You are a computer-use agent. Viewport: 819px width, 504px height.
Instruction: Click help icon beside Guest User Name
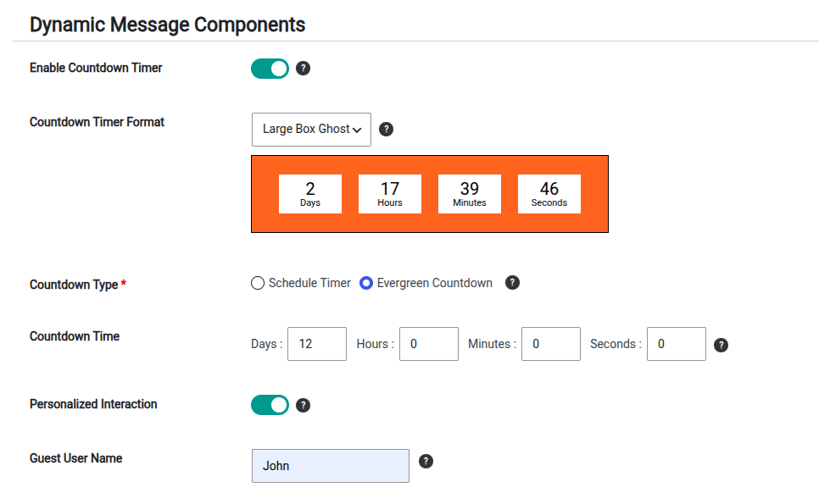click(x=426, y=461)
